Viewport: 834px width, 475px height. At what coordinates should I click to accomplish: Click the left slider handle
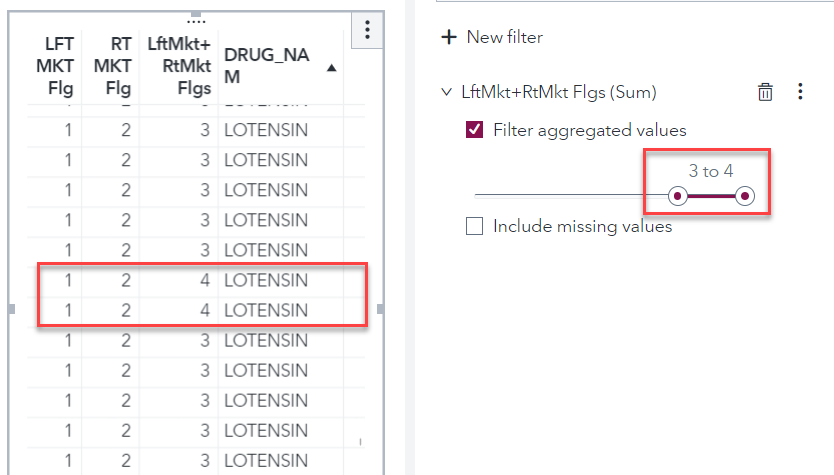tap(678, 196)
